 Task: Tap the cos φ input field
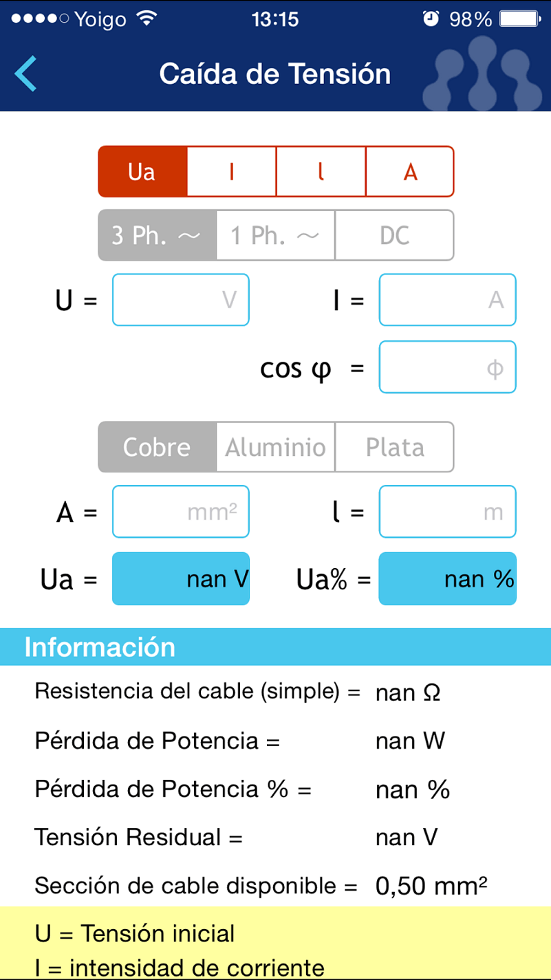coord(447,367)
